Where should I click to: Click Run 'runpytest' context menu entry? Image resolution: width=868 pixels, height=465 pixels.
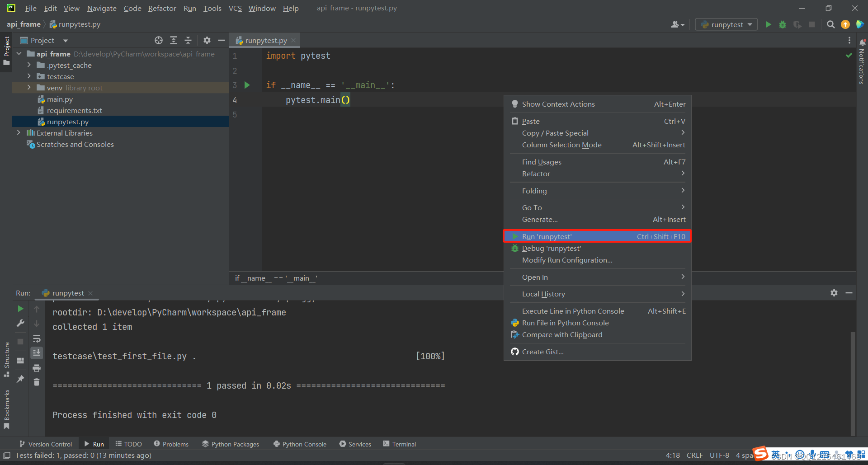[x=598, y=236]
